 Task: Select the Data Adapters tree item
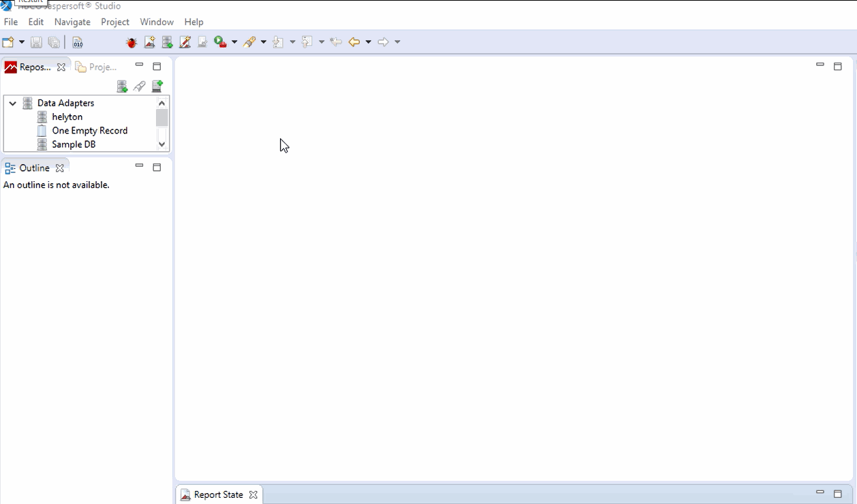[x=65, y=104]
